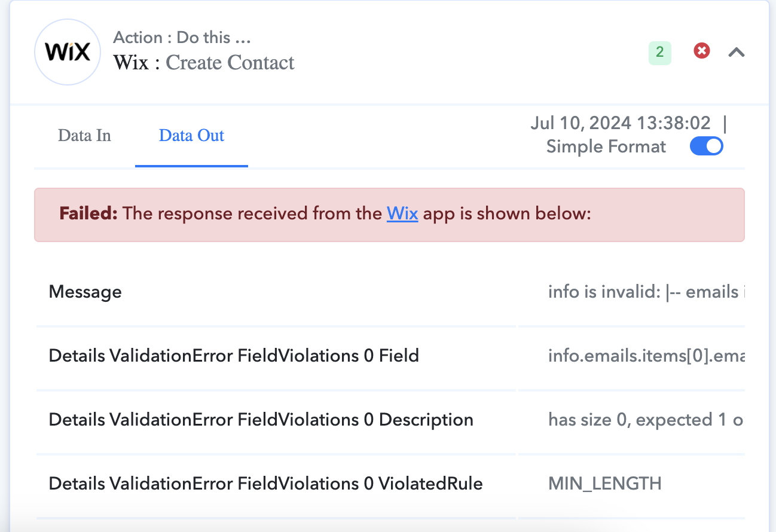Screen dimensions: 776x532
Task: Collapse the Create Contact action panel
Action: click(737, 53)
